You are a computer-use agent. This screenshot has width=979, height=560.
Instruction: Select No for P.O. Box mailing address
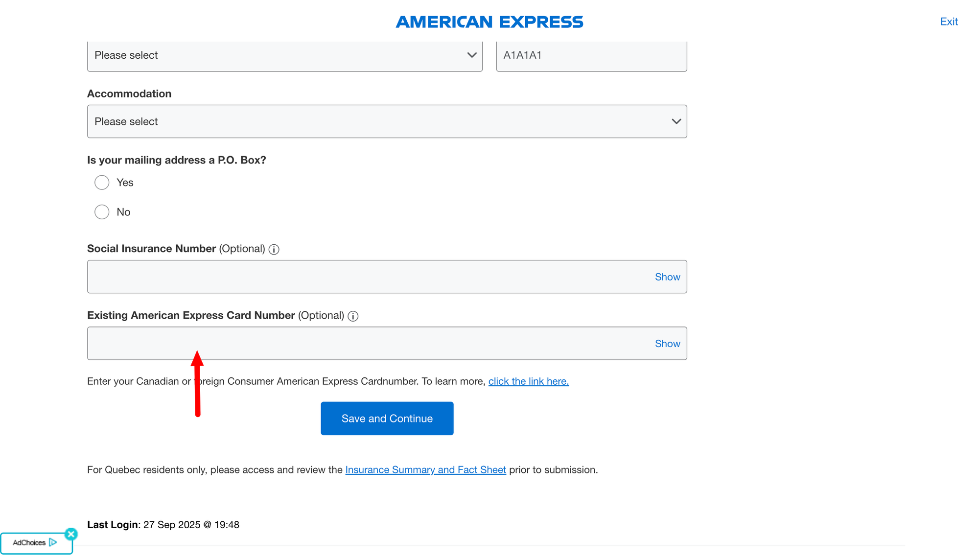point(102,212)
